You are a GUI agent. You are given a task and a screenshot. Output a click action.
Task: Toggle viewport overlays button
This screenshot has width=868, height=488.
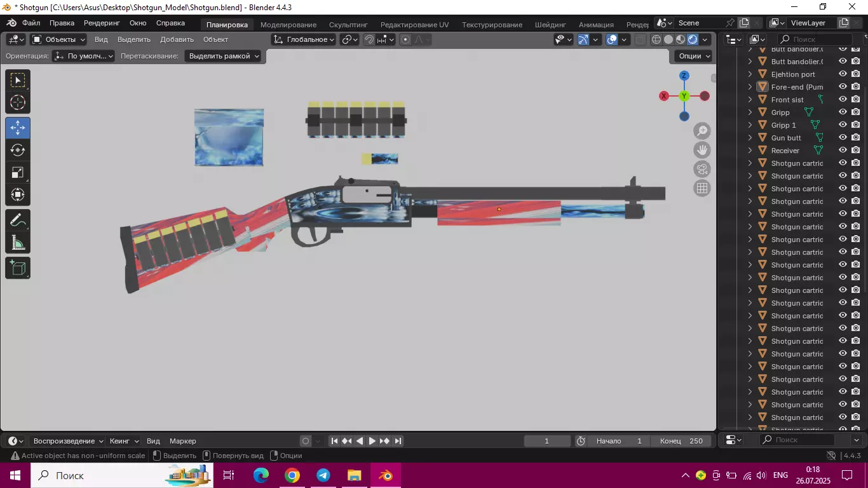pos(612,39)
